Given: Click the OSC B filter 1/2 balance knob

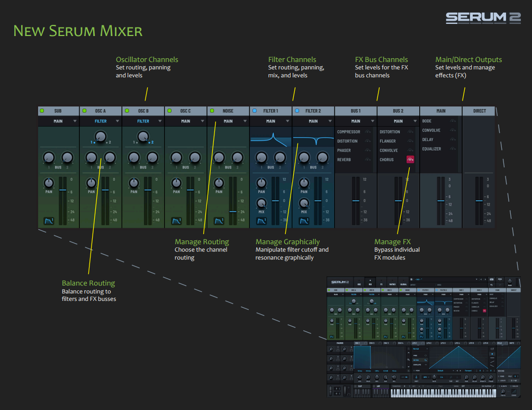Looking at the screenshot, I should [143, 137].
